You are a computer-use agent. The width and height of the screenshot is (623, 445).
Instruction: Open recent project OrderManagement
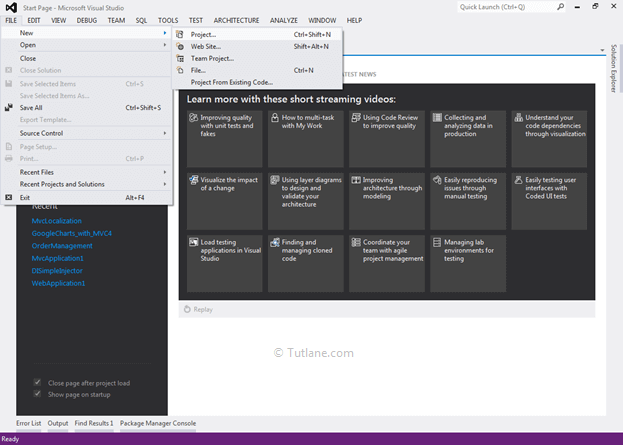(62, 246)
